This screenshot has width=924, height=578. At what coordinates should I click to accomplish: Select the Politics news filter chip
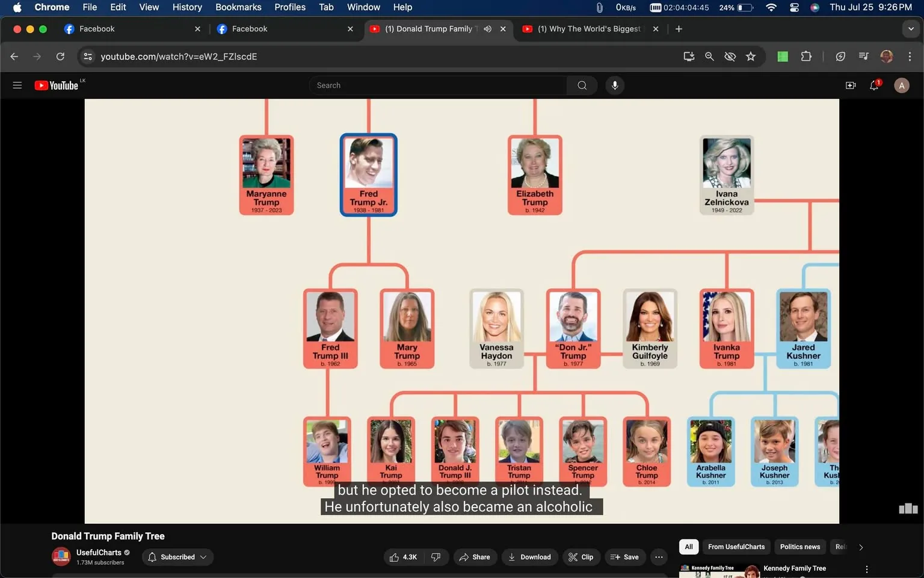point(799,547)
